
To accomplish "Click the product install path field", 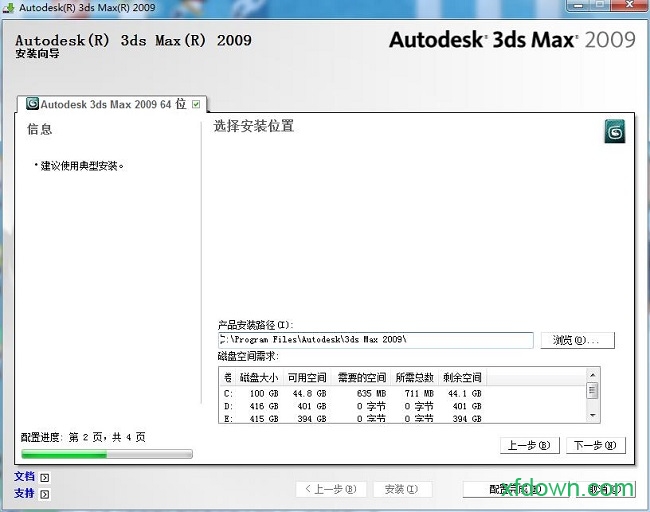I will (376, 340).
